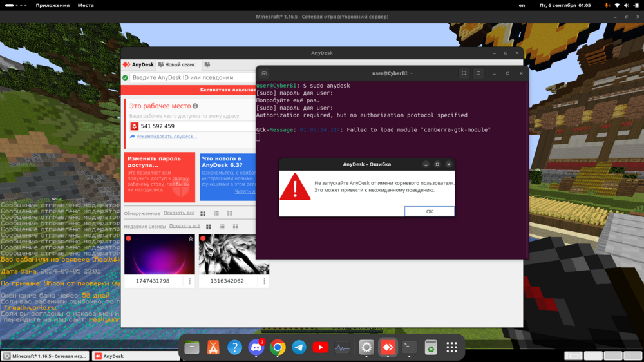Set Недавние Сеансы to list view

click(222, 227)
